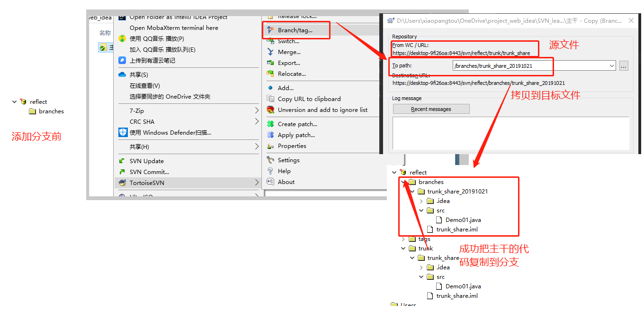Collapse the trunk folder node
The width and height of the screenshot is (644, 313).
(x=403, y=249)
